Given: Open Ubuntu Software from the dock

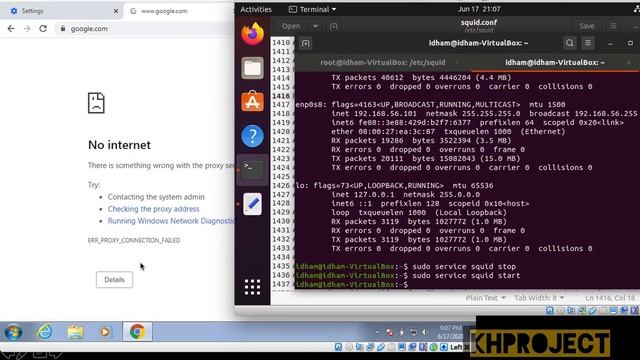Looking at the screenshot, I should (252, 102).
